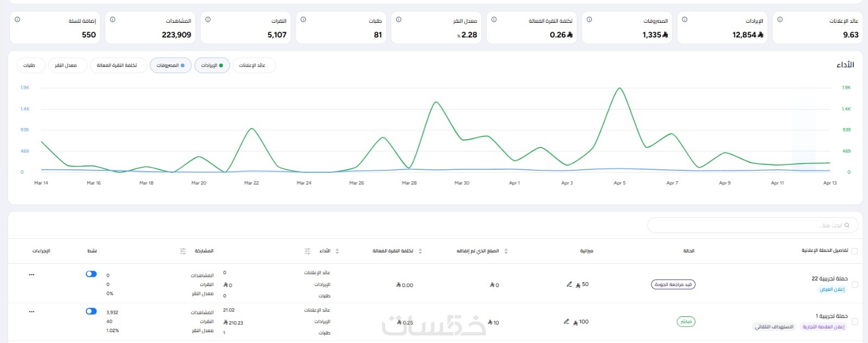Click the revenue peak at Apr 5
868x343 pixels.
point(619,88)
